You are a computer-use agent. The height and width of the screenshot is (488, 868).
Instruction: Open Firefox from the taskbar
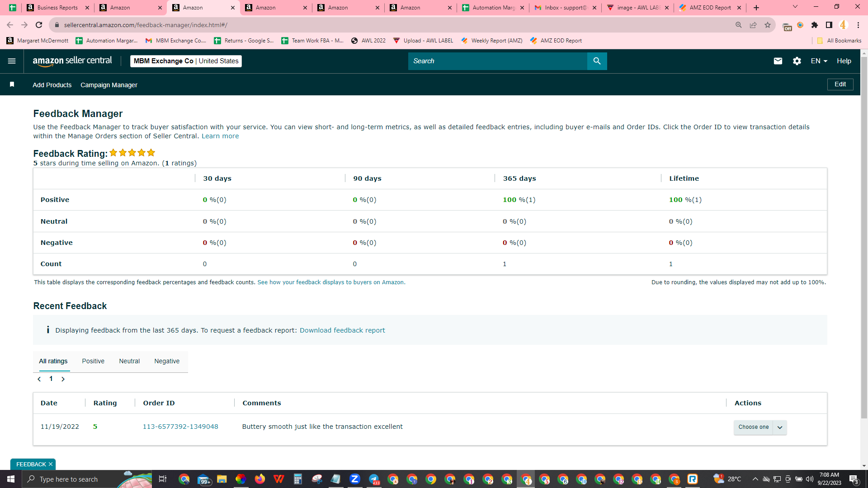click(x=259, y=479)
